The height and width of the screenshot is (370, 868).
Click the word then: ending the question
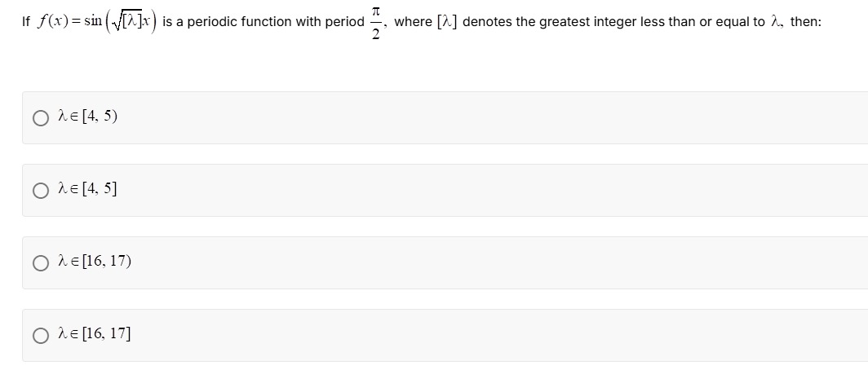[806, 22]
